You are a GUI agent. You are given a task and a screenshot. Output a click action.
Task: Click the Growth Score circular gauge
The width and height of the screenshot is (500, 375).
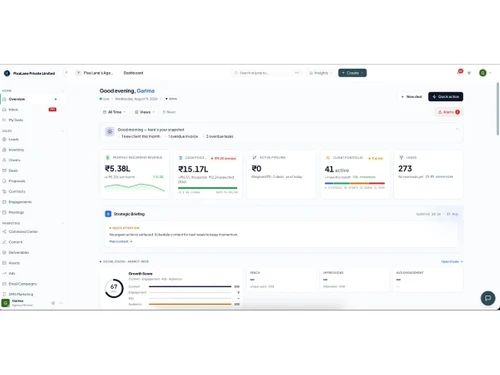[114, 288]
